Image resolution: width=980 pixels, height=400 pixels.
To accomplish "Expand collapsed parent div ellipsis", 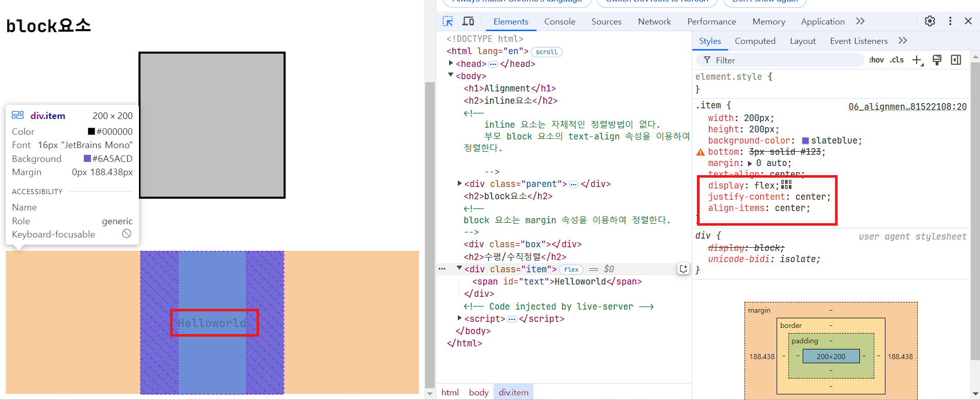I will [574, 184].
